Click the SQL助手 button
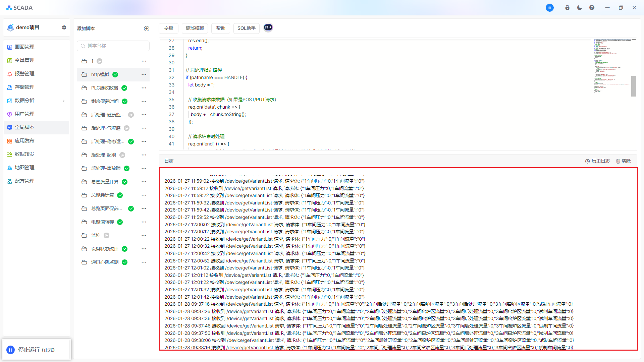 pyautogui.click(x=246, y=28)
